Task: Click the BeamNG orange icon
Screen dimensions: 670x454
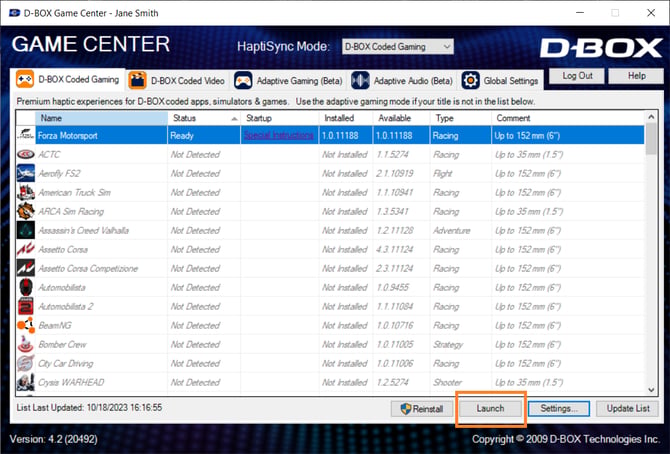Action: tap(26, 325)
